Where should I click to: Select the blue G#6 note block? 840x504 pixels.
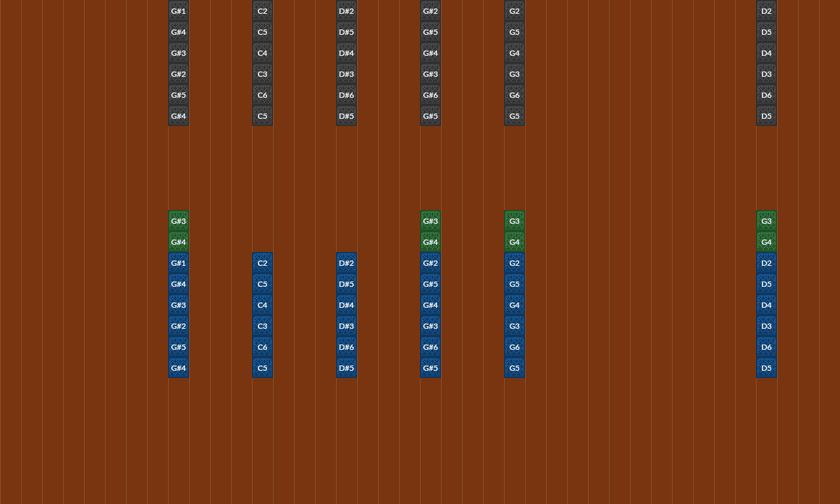pyautogui.click(x=430, y=347)
